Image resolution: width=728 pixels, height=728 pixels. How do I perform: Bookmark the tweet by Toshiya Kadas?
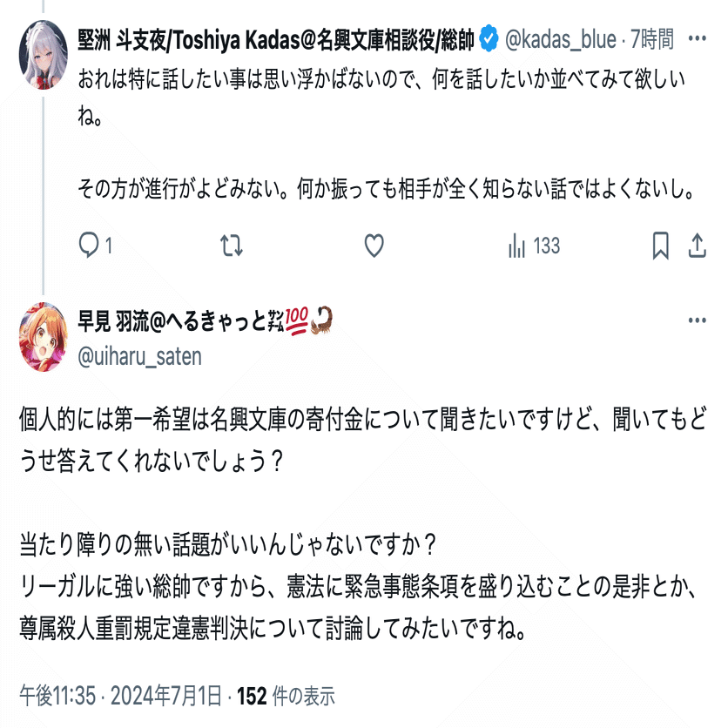pyautogui.click(x=661, y=246)
